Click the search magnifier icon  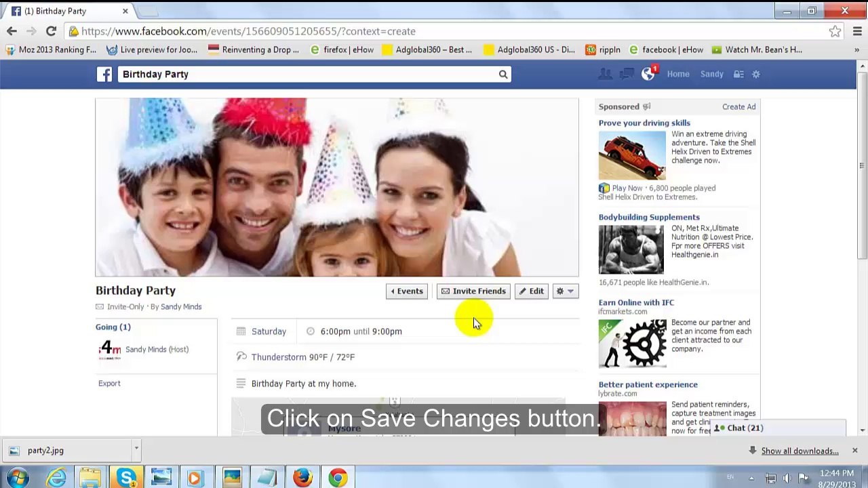(x=503, y=75)
